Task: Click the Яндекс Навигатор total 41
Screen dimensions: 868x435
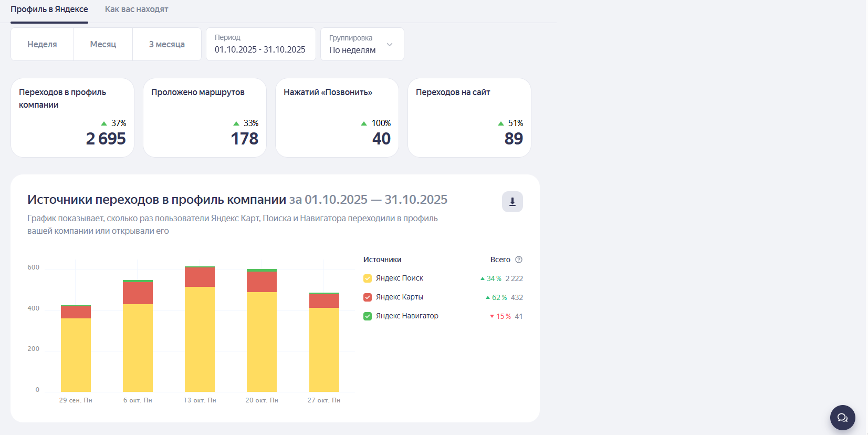Action: point(519,316)
